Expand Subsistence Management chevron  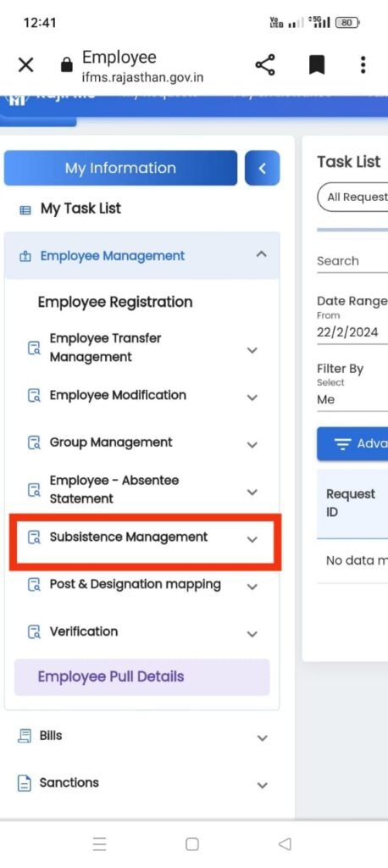tap(252, 540)
